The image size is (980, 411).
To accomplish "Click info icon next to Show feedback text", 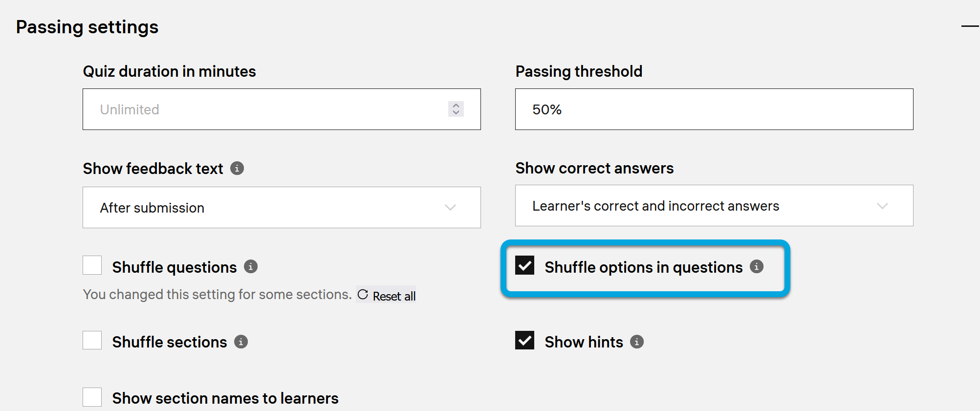I will pos(237,169).
